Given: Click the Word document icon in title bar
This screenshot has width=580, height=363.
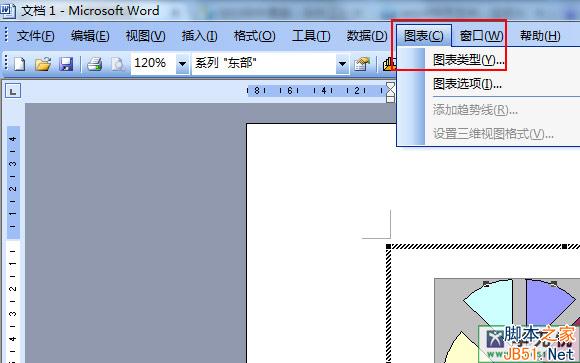Looking at the screenshot, I should 7,10.
